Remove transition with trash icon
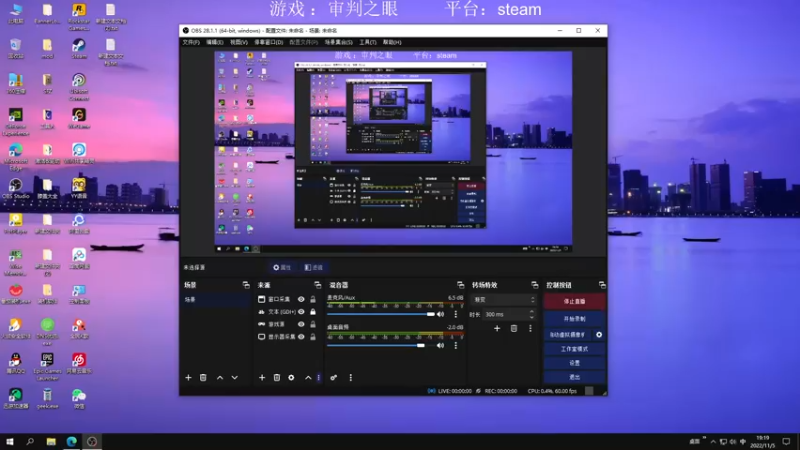Screen dimensions: 800x450 click(x=514, y=329)
